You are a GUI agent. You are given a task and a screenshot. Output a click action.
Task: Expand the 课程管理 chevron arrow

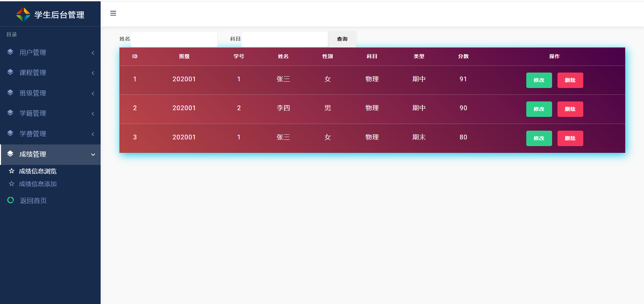[x=93, y=73]
